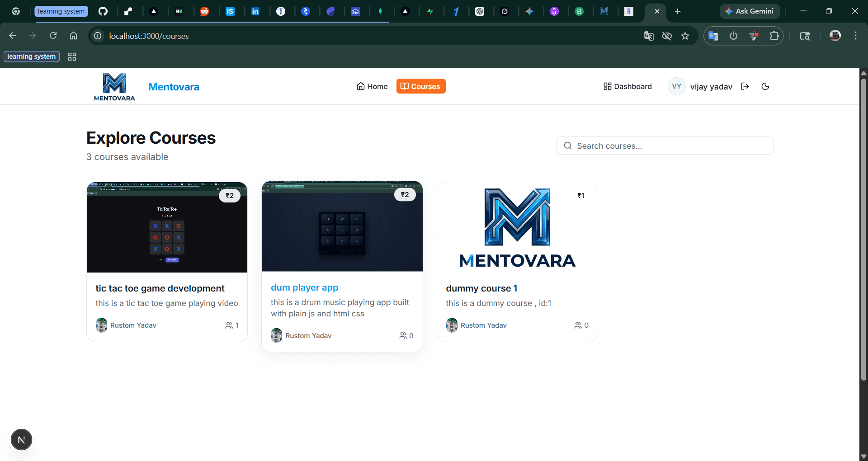Click the search magnifier icon
The height and width of the screenshot is (461, 868).
pyautogui.click(x=568, y=146)
